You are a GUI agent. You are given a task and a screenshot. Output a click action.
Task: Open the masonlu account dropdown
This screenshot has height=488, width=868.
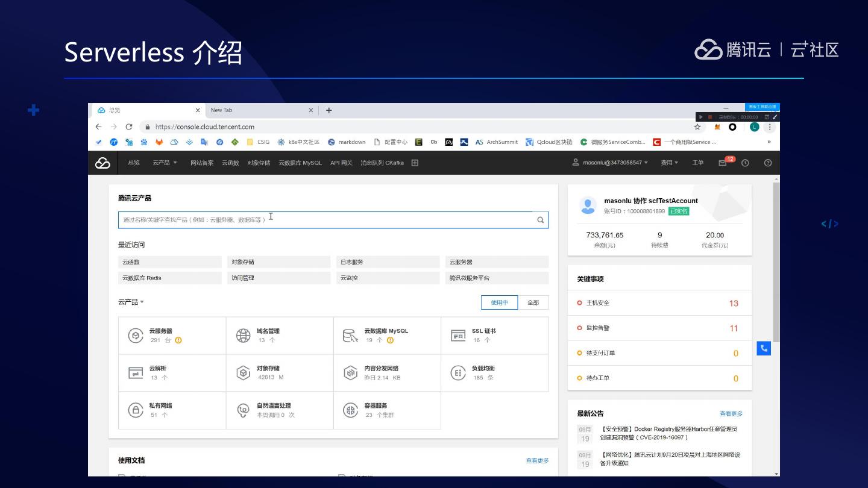pyautogui.click(x=610, y=163)
